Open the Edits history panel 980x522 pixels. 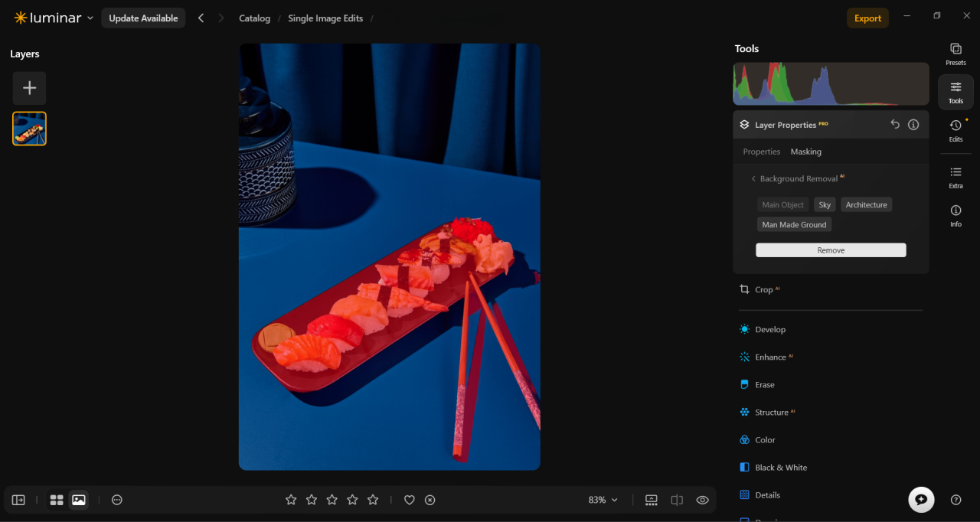955,131
